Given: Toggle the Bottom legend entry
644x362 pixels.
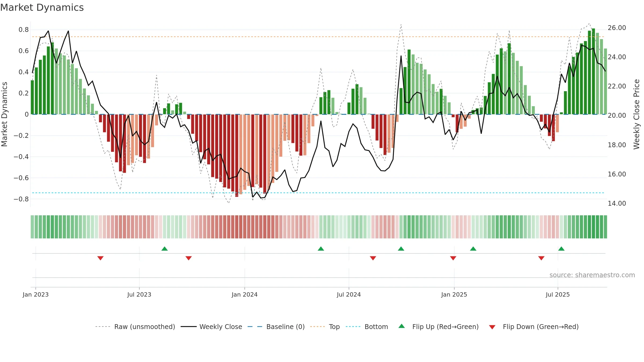Looking at the screenshot, I should point(367,327).
